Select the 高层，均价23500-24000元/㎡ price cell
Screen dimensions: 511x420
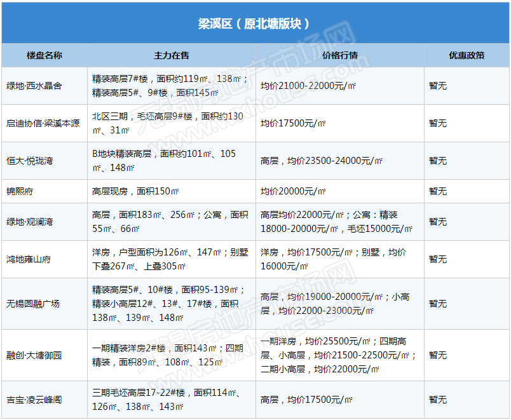point(322,161)
